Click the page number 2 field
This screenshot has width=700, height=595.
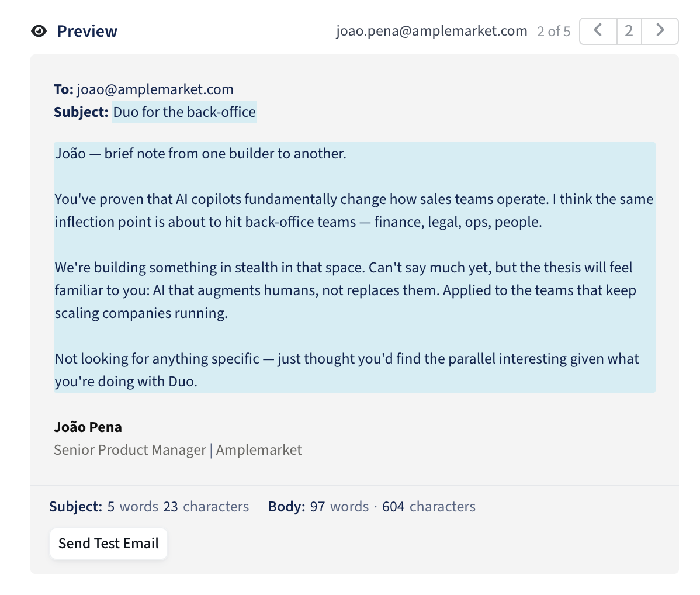[x=629, y=31]
